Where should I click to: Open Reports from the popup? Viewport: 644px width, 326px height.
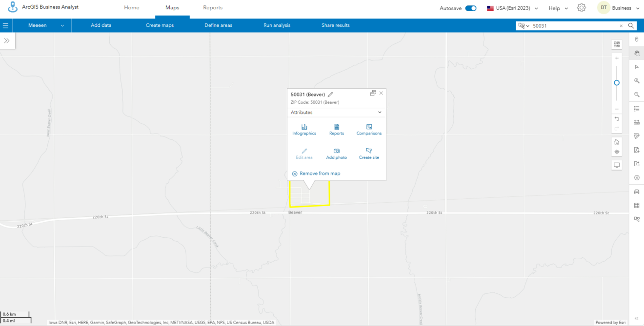point(337,130)
